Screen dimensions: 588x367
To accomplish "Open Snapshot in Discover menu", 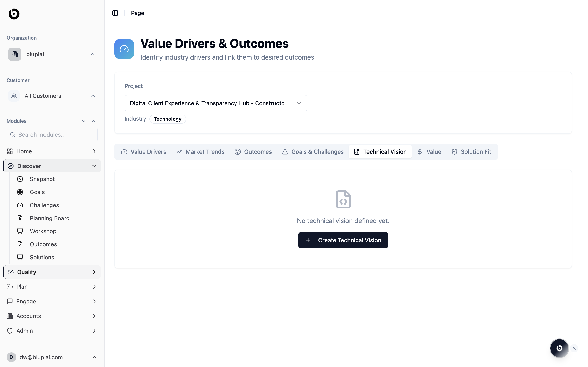I will tap(42, 179).
